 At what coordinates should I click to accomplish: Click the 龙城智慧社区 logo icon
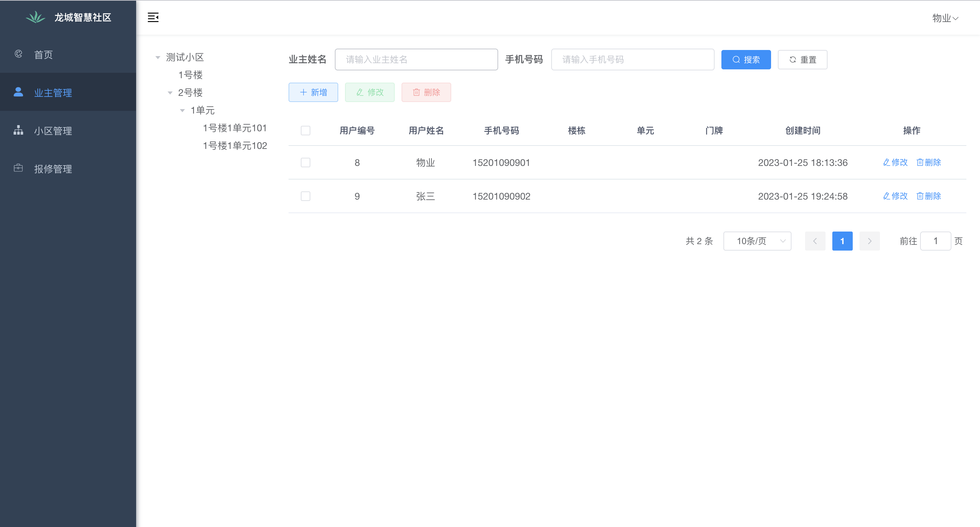click(x=35, y=17)
